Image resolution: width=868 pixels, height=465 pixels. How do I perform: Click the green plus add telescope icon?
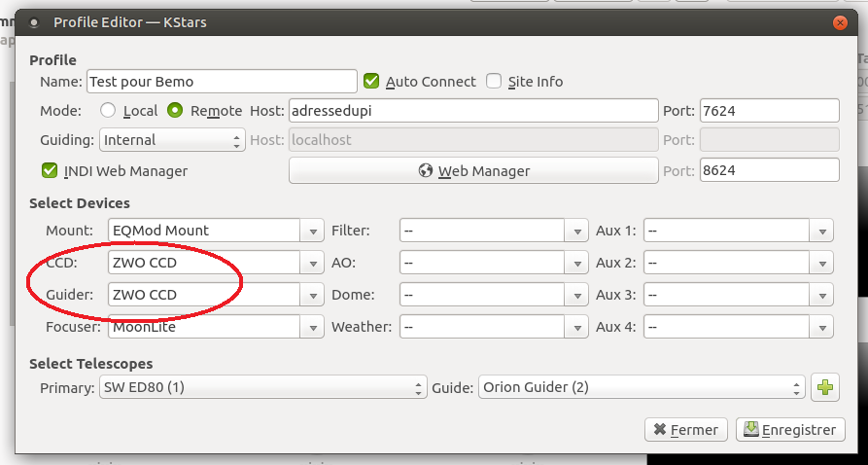pos(825,387)
